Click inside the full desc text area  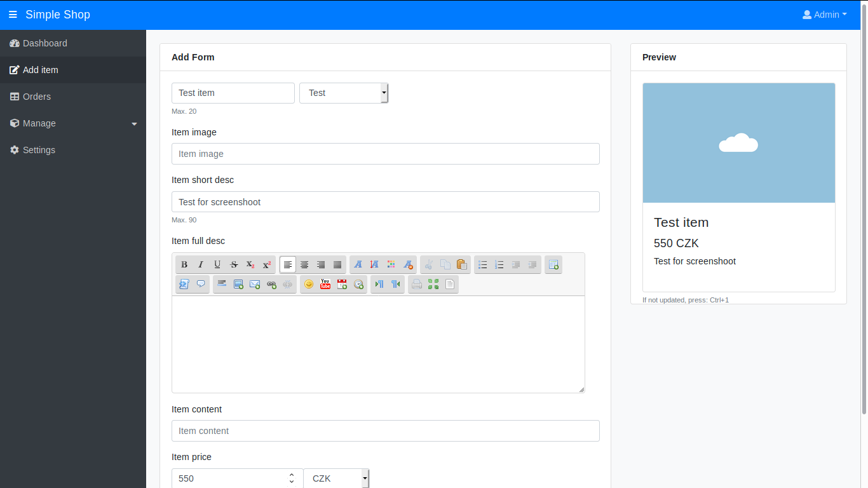click(x=378, y=344)
